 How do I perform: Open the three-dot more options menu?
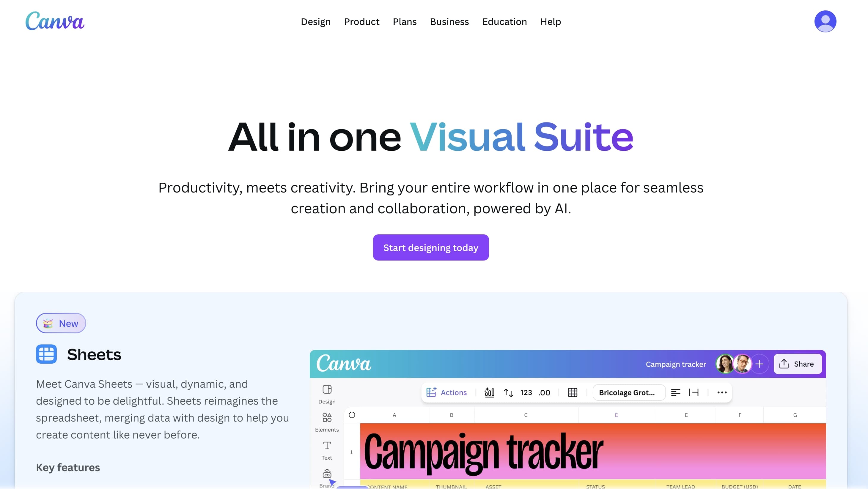coord(722,392)
